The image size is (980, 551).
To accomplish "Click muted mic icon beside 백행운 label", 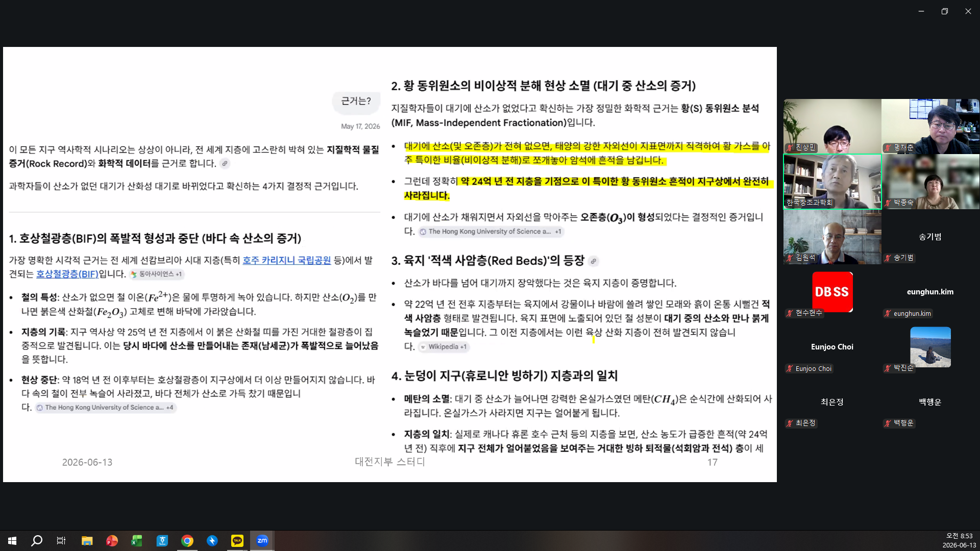I will (888, 423).
